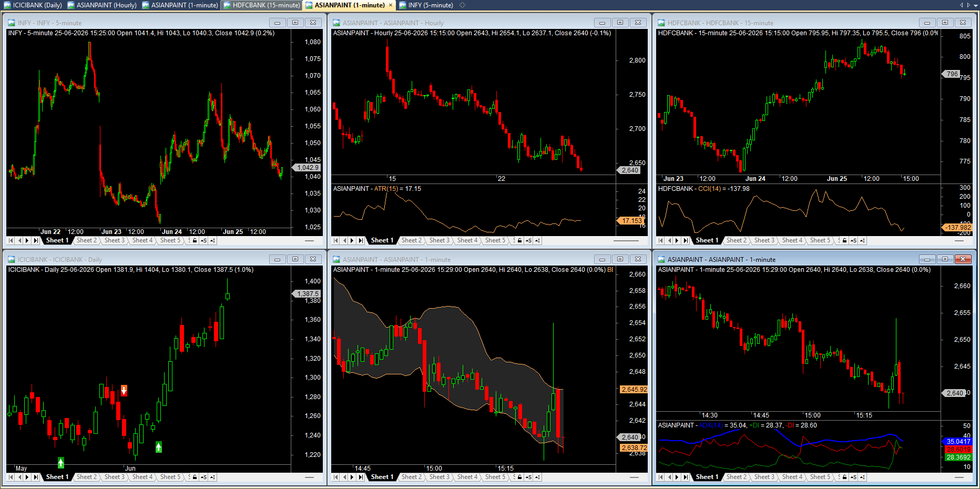Image resolution: width=980 pixels, height=489 pixels.
Task: Toggle symbol link S in ASIANPAINT Bollinger 1-minute window
Action: coord(528,477)
